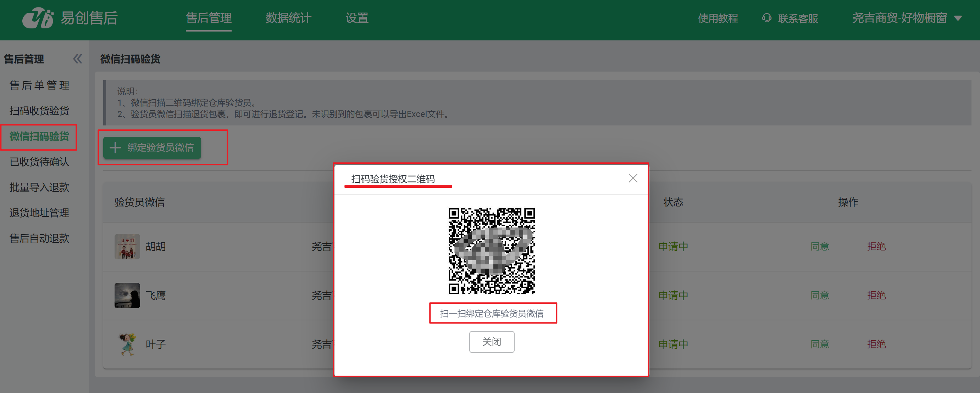Screen dimensions: 980x393
Task: Click 飞鹰's avatar image
Action: [x=127, y=295]
